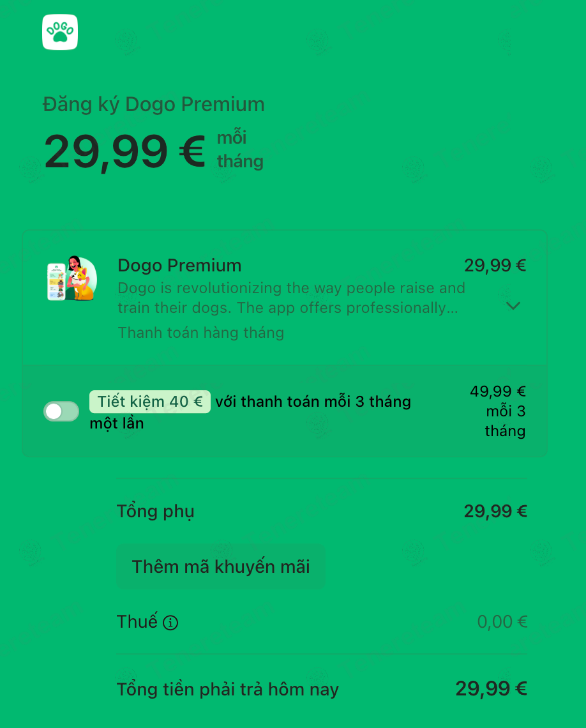
Task: Click the Thanh toán hàng tháng label
Action: click(200, 333)
